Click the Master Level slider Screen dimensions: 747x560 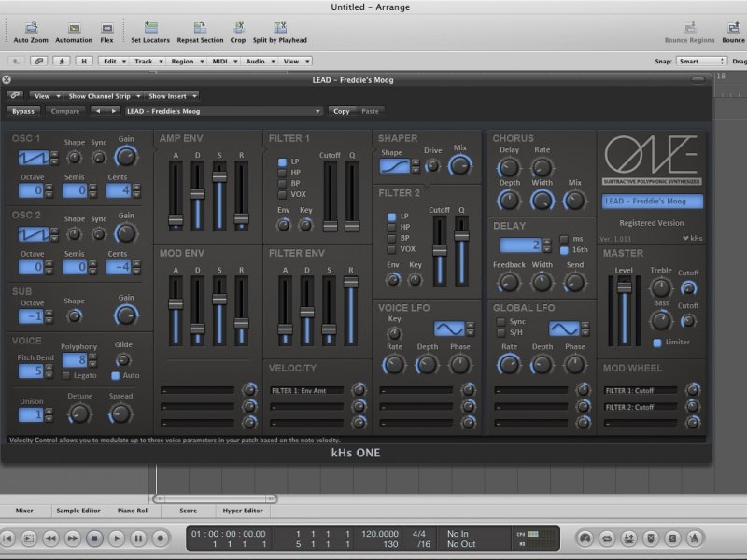click(x=624, y=311)
